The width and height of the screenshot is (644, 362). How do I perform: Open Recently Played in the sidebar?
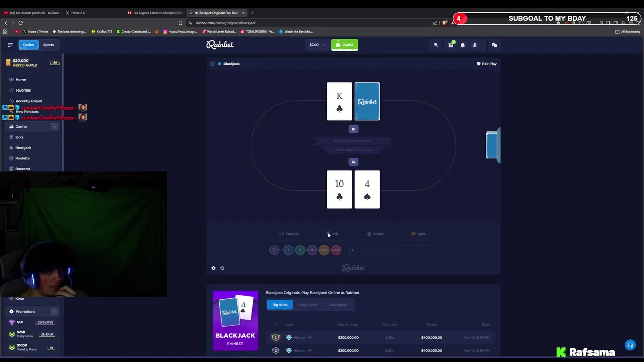pos(29,101)
